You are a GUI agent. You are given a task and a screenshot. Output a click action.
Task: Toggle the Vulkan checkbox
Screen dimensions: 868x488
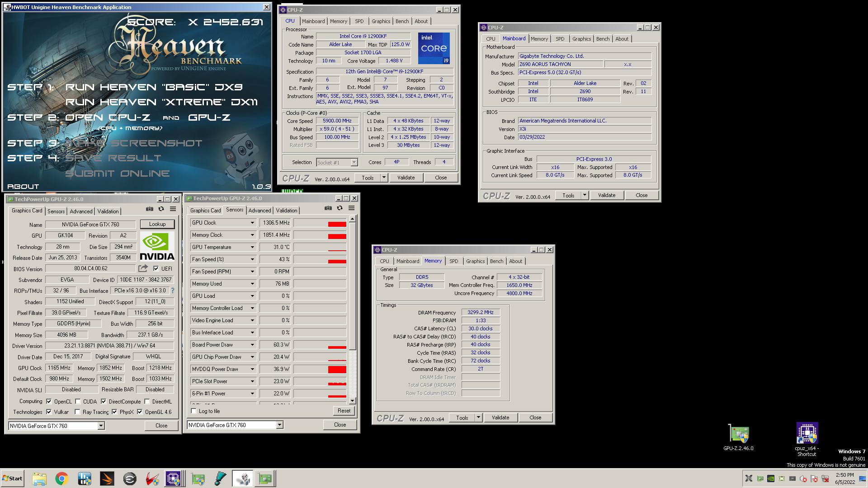coord(49,412)
